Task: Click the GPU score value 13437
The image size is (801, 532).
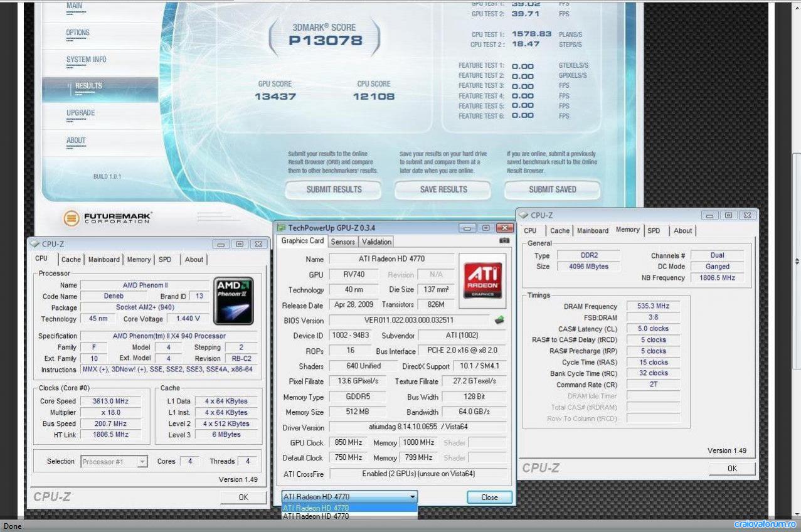Action: [275, 97]
